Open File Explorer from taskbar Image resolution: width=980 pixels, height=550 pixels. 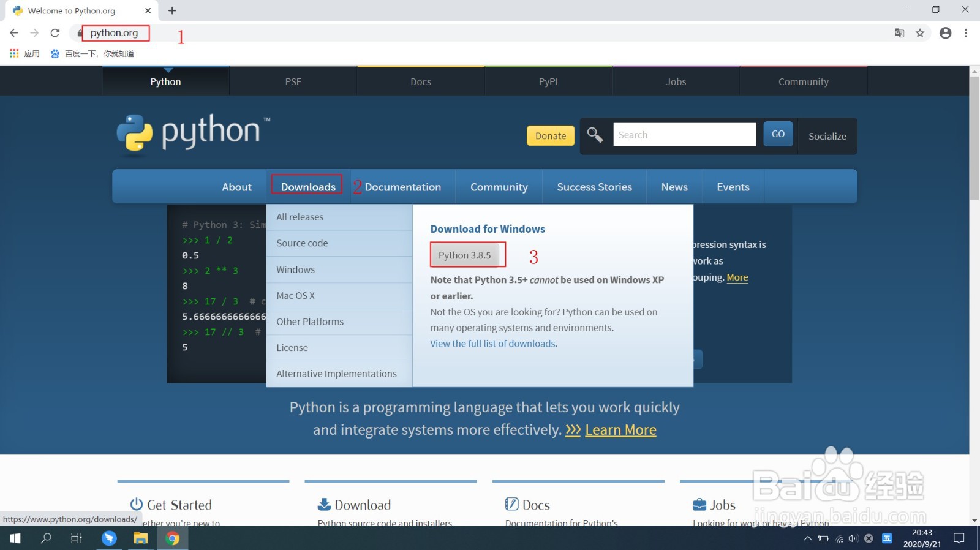[141, 538]
